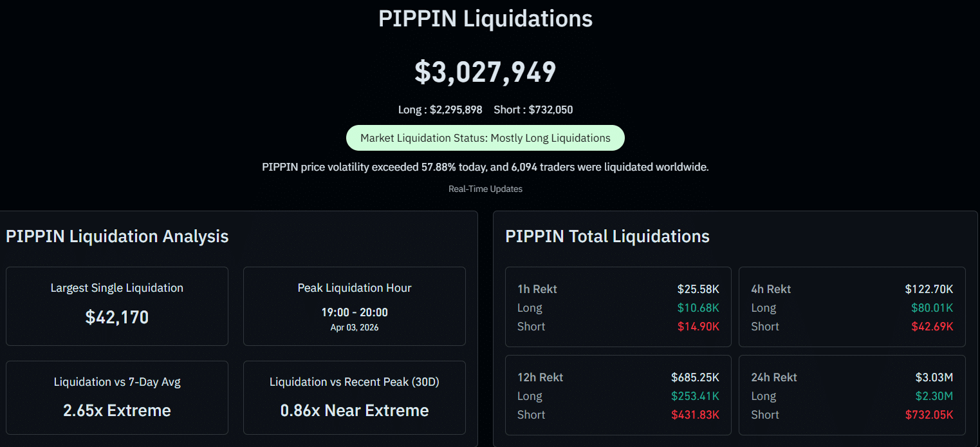Click the PIPPIN Total Liquidations heading
This screenshot has height=447, width=980.
[607, 236]
